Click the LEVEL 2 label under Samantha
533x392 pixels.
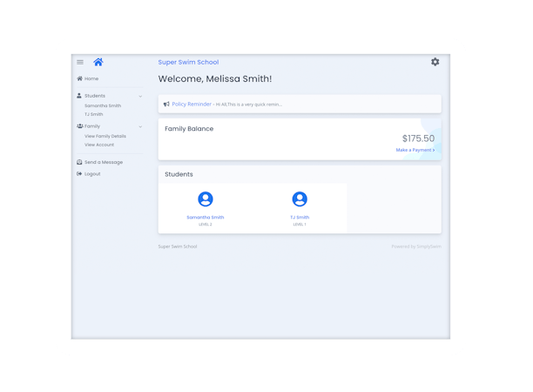pos(206,225)
